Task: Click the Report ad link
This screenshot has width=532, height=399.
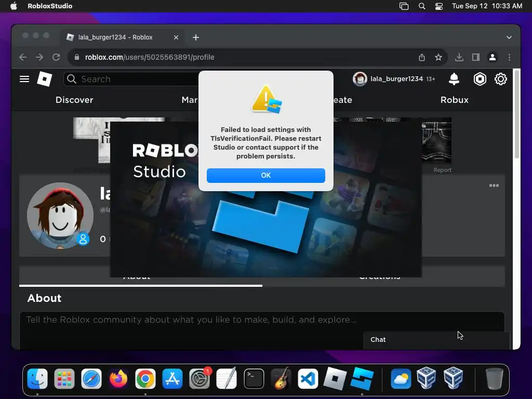Action: click(x=443, y=170)
